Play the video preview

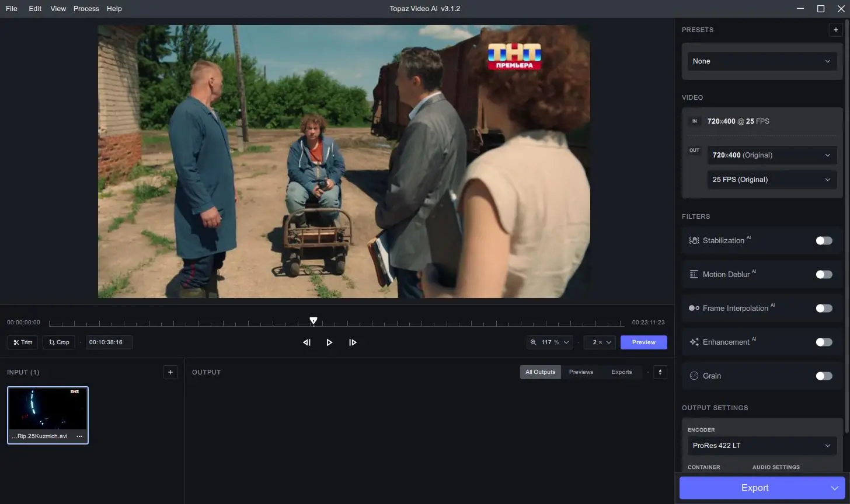(329, 342)
